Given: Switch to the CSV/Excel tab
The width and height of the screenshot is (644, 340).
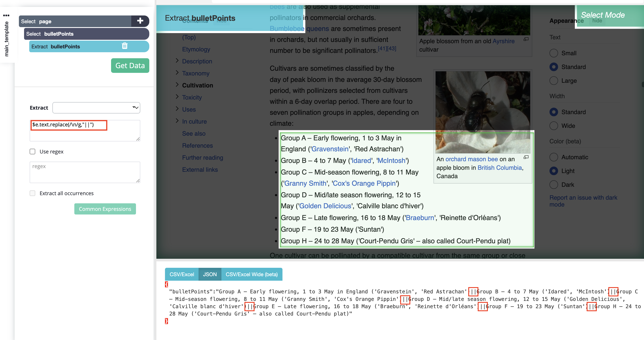Looking at the screenshot, I should (182, 274).
